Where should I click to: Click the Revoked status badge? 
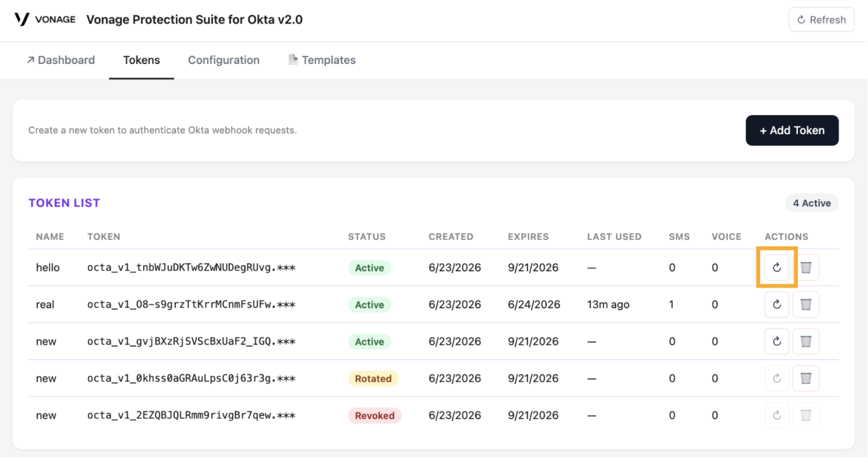pyautogui.click(x=374, y=415)
